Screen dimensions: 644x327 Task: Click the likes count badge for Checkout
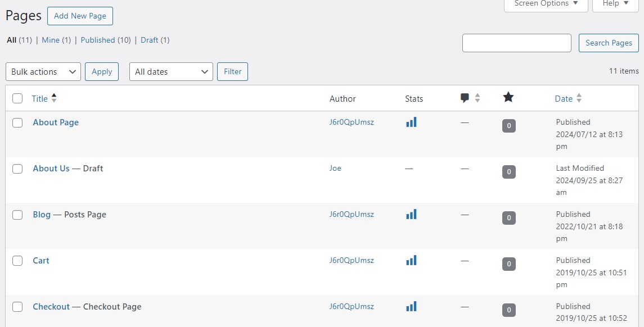[509, 310]
